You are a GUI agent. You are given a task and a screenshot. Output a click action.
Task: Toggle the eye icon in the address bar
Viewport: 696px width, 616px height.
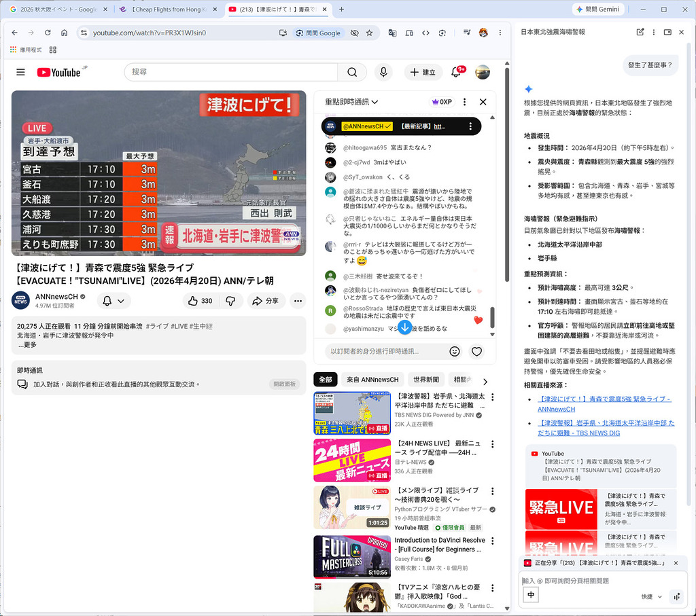[x=354, y=32]
